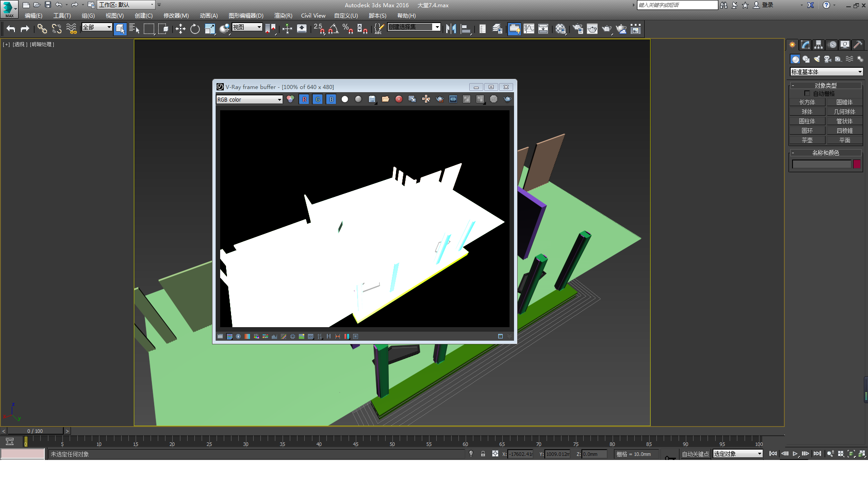The height and width of the screenshot is (488, 868).
Task: Open the Modify panel tab icon
Action: pos(805,45)
